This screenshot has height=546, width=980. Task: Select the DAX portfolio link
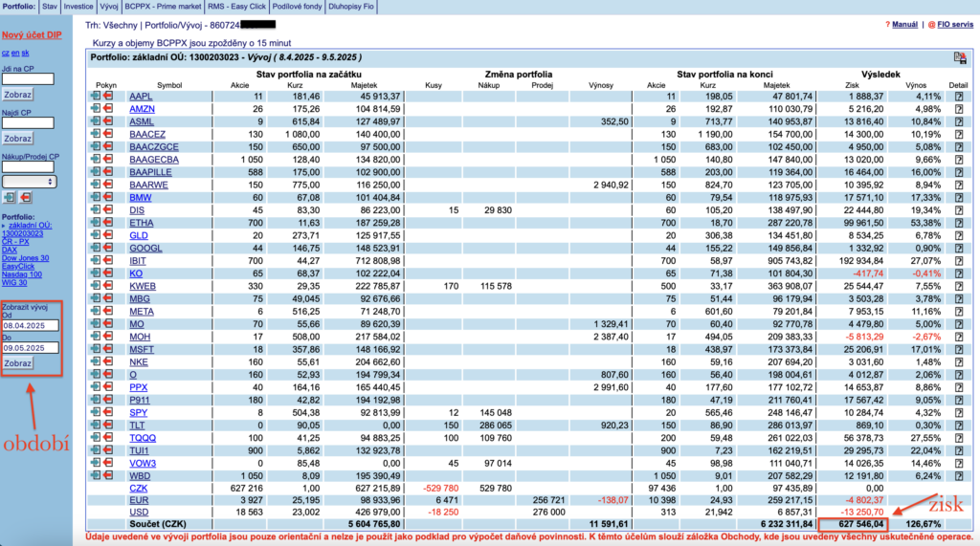pyautogui.click(x=10, y=250)
